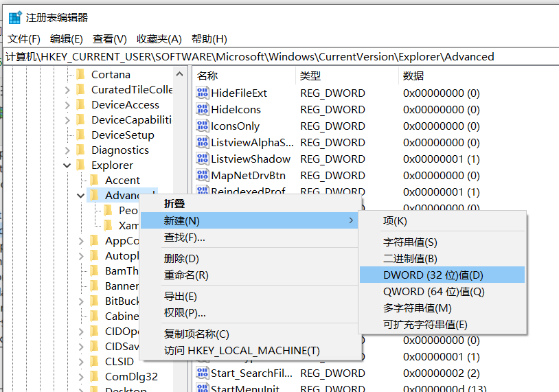Select 多字符串值(M) in submenu
The height and width of the screenshot is (392, 559).
point(442,308)
